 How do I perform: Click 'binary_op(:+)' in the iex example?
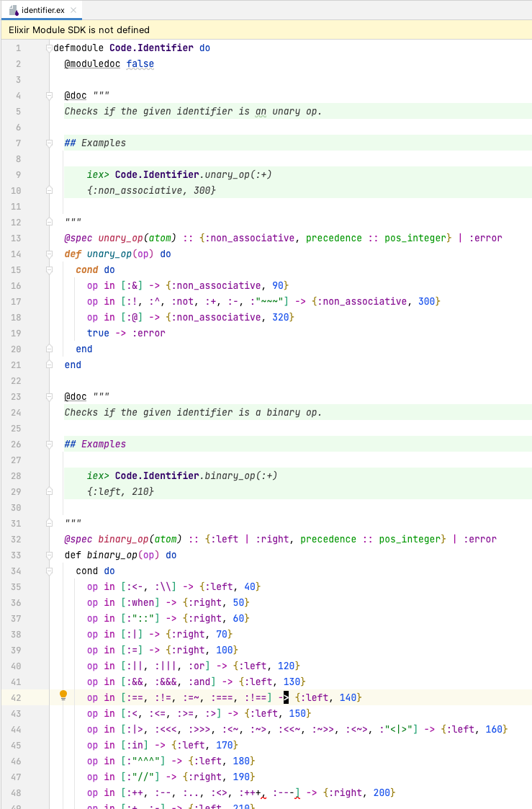240,475
